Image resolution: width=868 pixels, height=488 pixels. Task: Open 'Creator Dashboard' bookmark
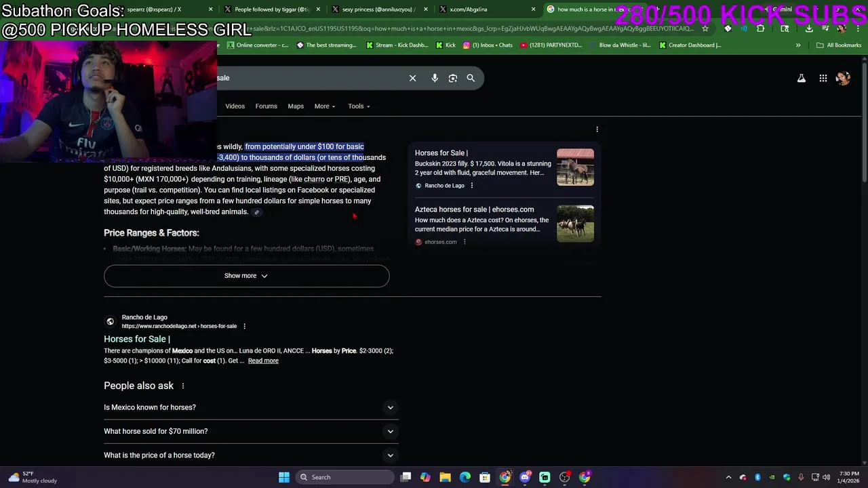coord(690,45)
